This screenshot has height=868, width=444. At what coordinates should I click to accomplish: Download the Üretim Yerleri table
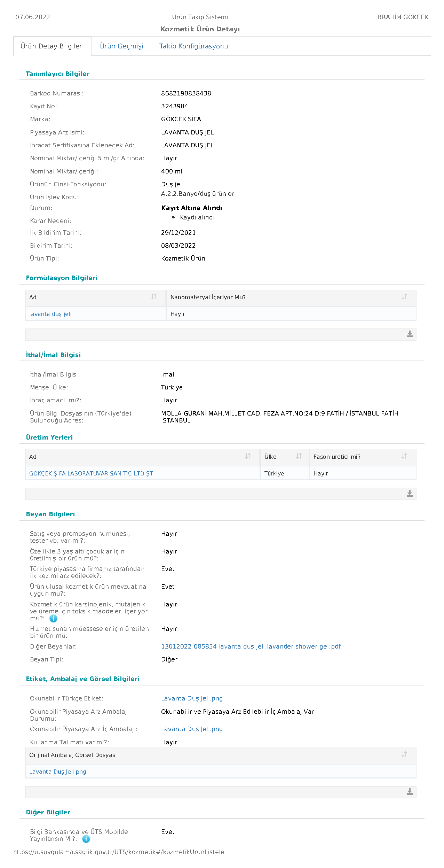coord(410,494)
